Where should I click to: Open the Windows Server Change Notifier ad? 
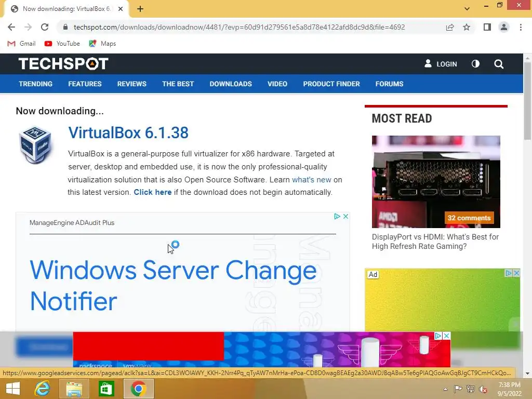[x=173, y=285]
